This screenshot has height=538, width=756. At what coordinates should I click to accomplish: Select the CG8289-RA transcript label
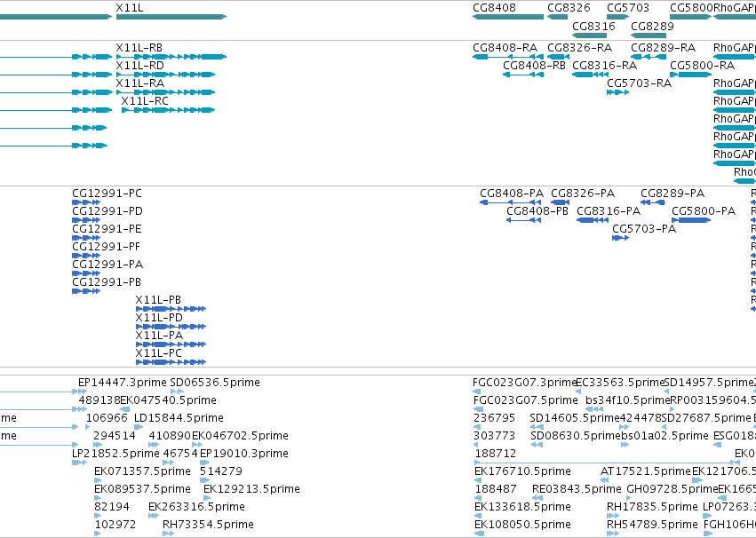[663, 48]
